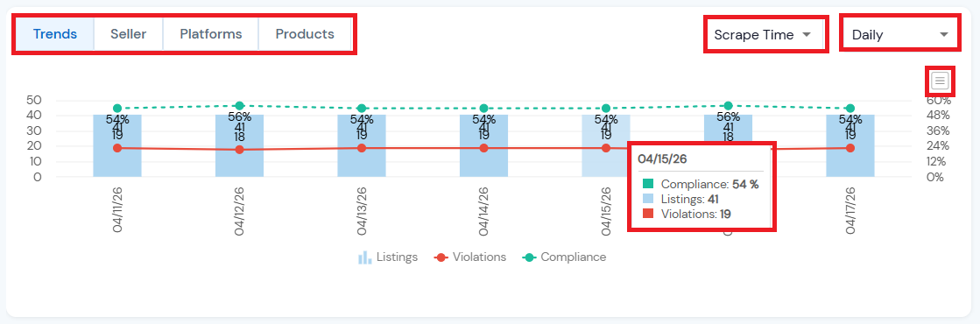This screenshot has height=324, width=980.
Task: Click the Daily dropdown arrow
Action: click(944, 35)
